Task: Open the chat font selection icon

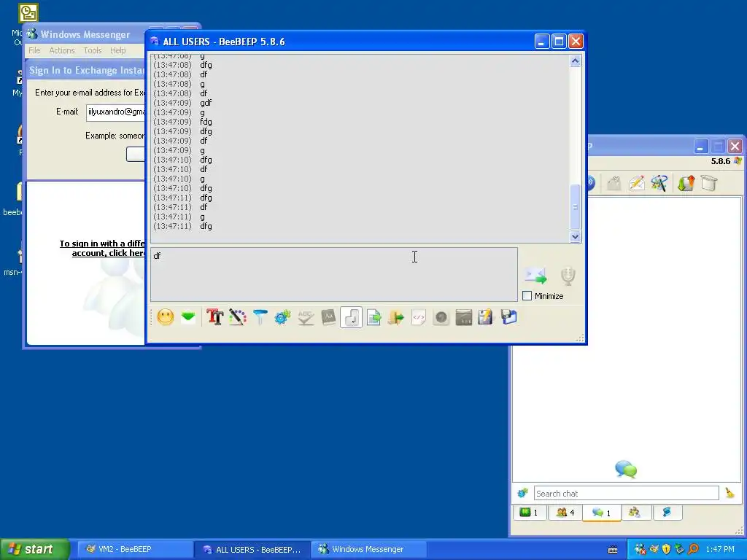Action: click(x=215, y=317)
